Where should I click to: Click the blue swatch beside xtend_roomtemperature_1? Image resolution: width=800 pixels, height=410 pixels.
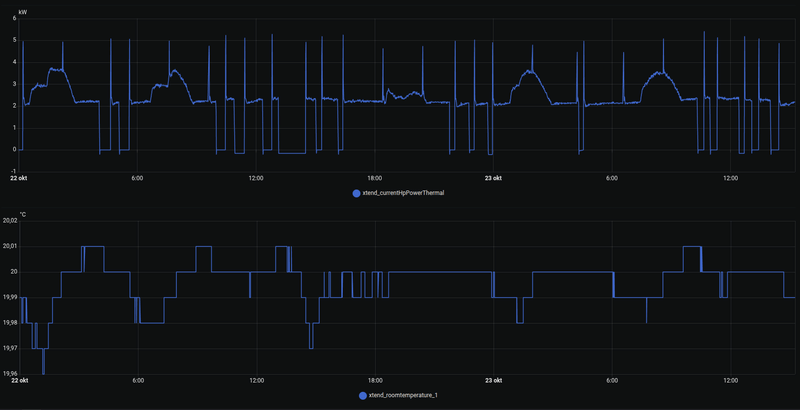click(x=363, y=395)
